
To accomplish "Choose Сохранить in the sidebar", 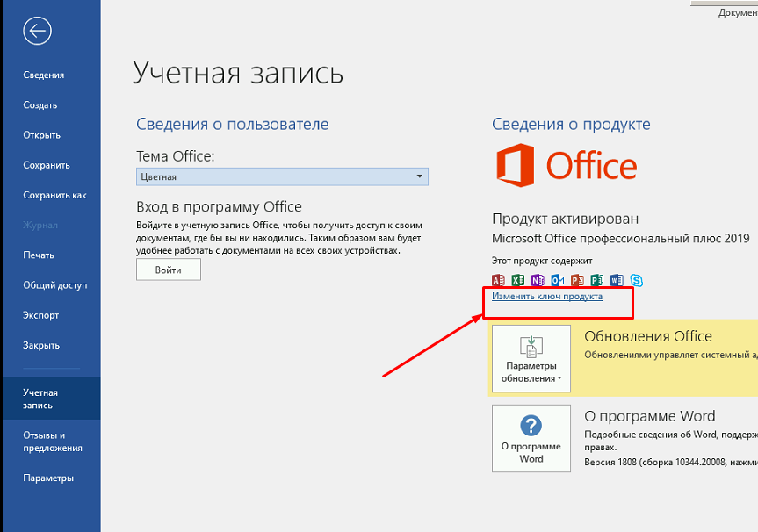I will click(x=47, y=165).
